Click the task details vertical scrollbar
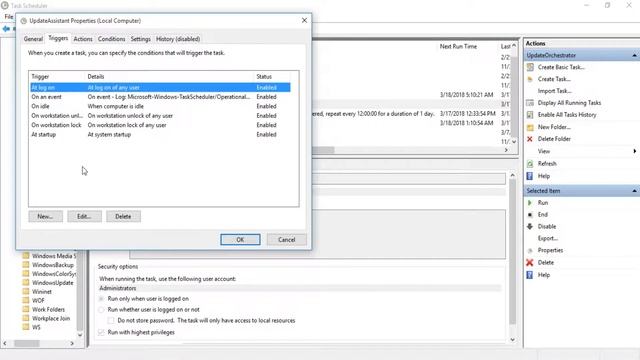Image resolution: width=640 pixels, height=360 pixels. (x=513, y=257)
